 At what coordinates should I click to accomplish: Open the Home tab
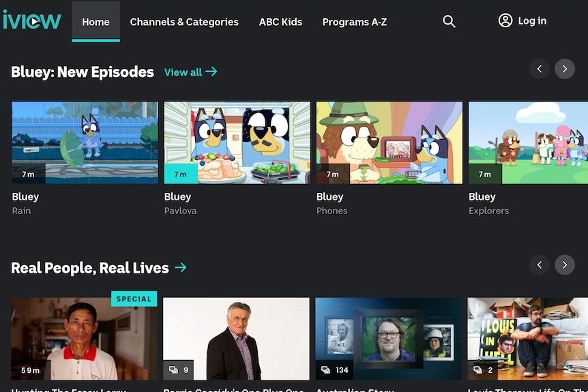coord(95,22)
